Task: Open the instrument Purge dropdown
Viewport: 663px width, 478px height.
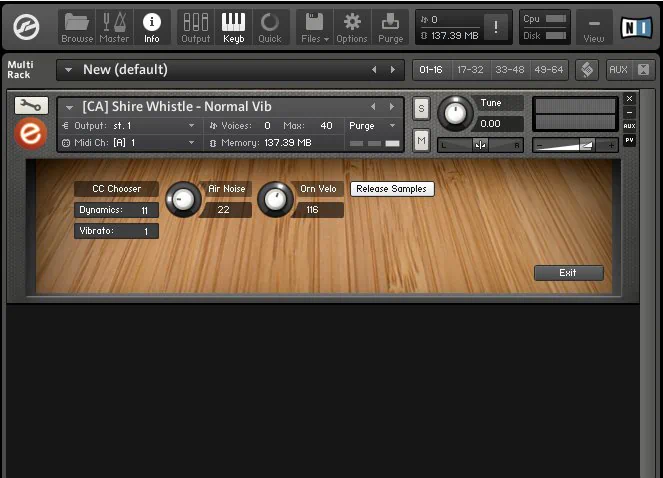Action: (x=372, y=126)
